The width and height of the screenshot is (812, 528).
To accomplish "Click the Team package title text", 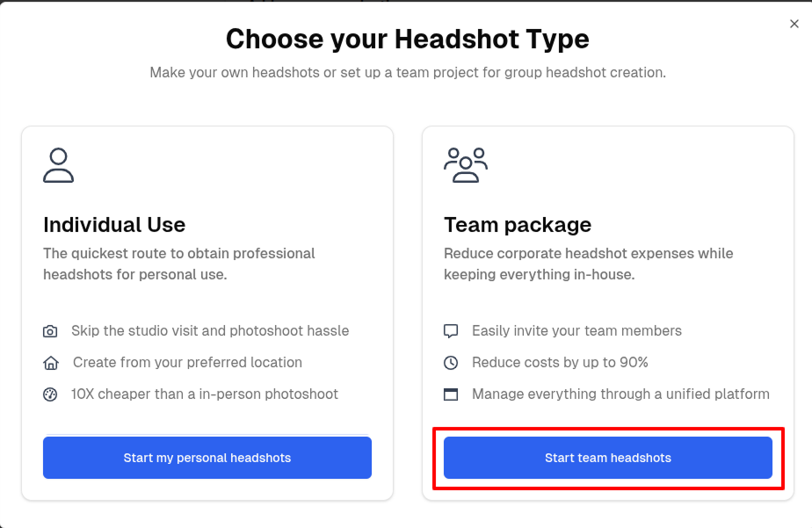I will 517,225.
